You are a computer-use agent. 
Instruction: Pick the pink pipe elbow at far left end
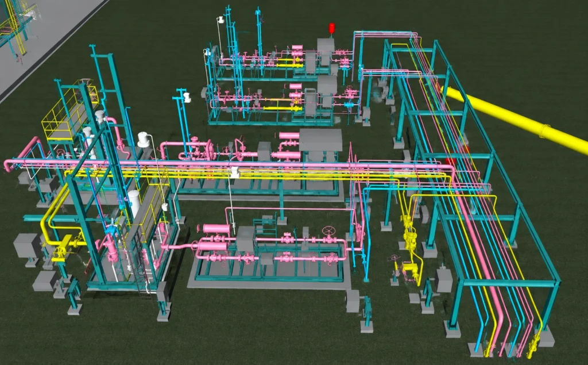click(x=8, y=166)
